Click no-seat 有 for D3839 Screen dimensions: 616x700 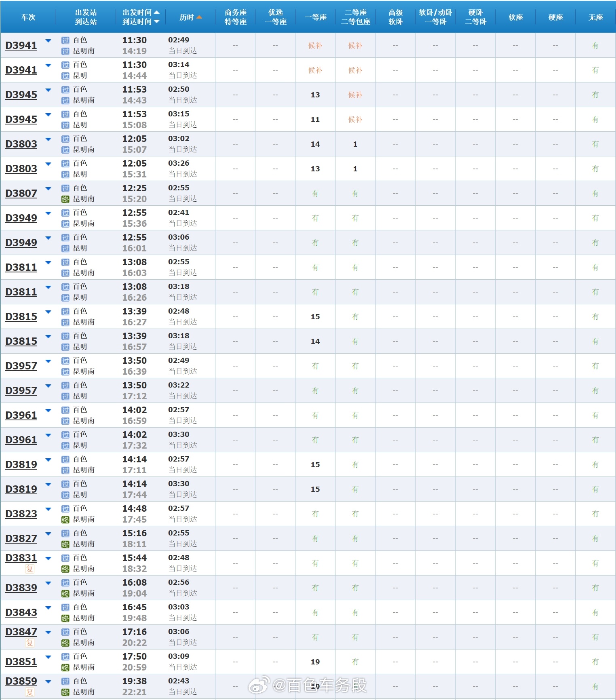point(595,588)
